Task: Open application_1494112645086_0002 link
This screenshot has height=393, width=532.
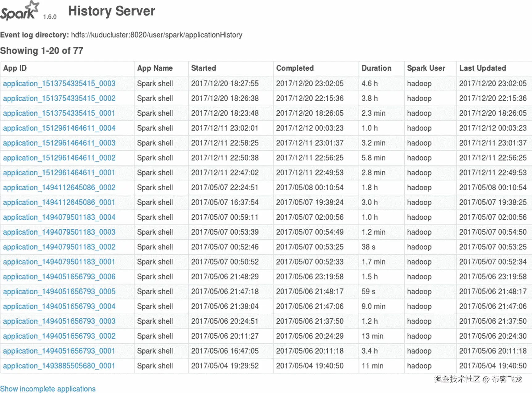Action: (59, 187)
